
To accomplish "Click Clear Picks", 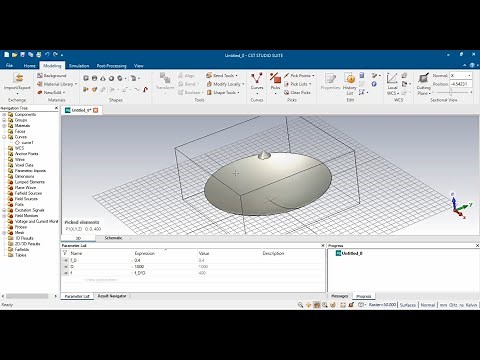I will [297, 92].
